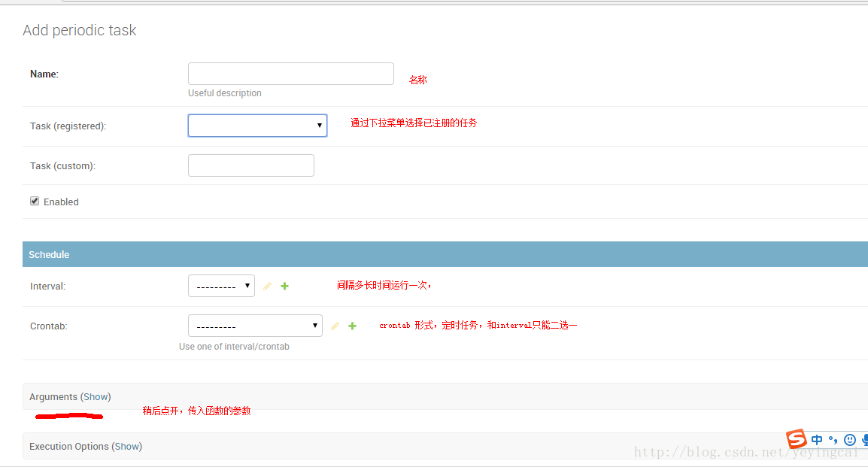Click the Crontab edit pencil icon
Image resolution: width=868 pixels, height=467 pixels.
(335, 326)
